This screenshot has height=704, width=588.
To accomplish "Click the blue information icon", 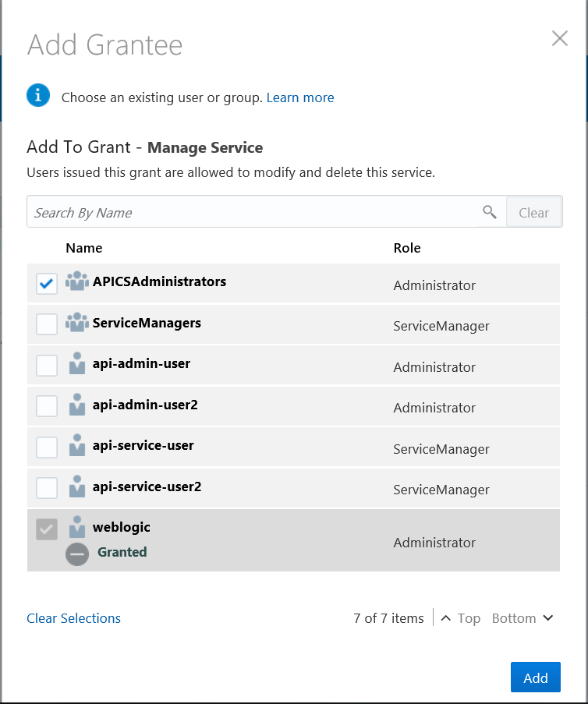I will pyautogui.click(x=37, y=95).
